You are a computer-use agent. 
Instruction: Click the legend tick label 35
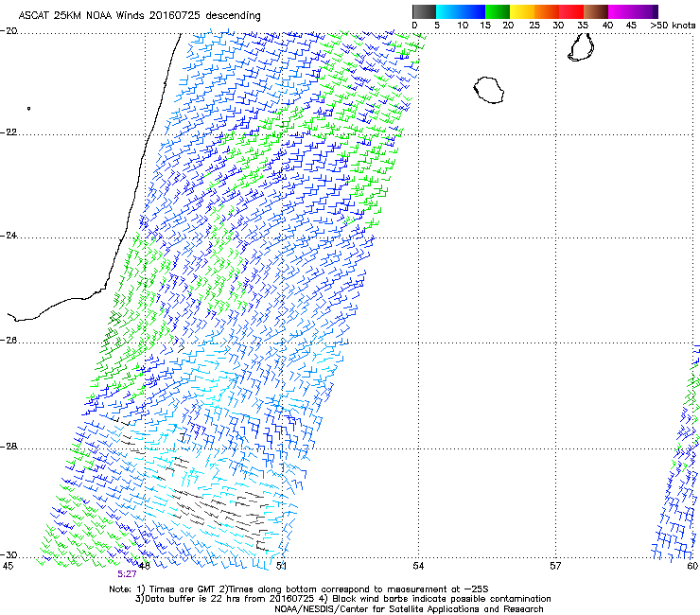[x=583, y=26]
